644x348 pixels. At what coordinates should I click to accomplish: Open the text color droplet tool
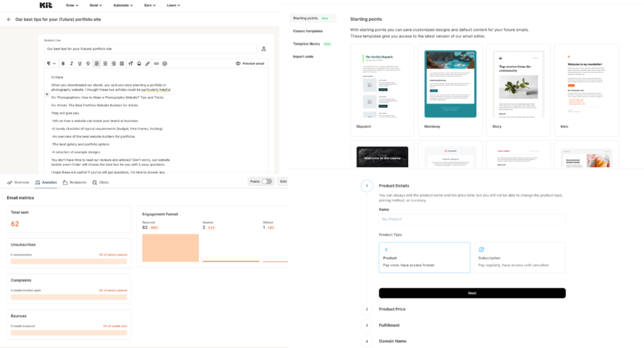coord(139,63)
